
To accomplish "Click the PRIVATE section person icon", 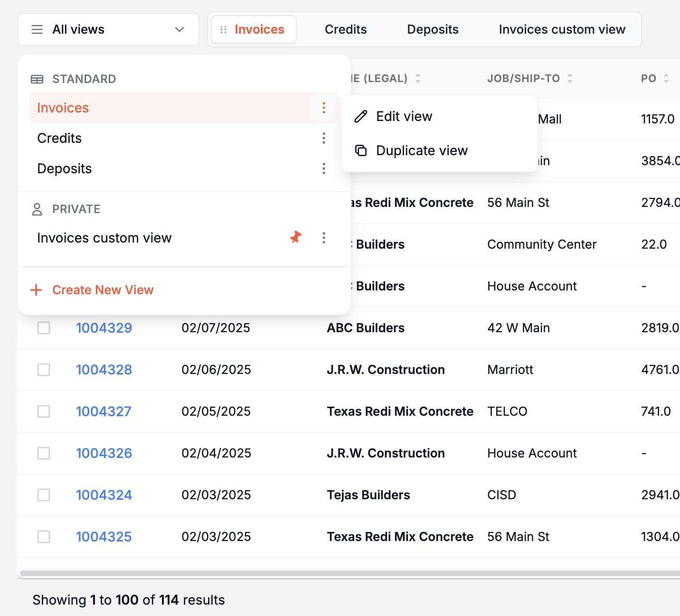I will (37, 209).
